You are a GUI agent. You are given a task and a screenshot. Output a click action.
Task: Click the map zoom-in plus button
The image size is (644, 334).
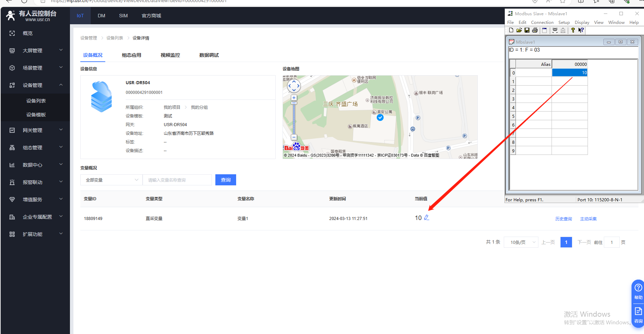pyautogui.click(x=294, y=98)
